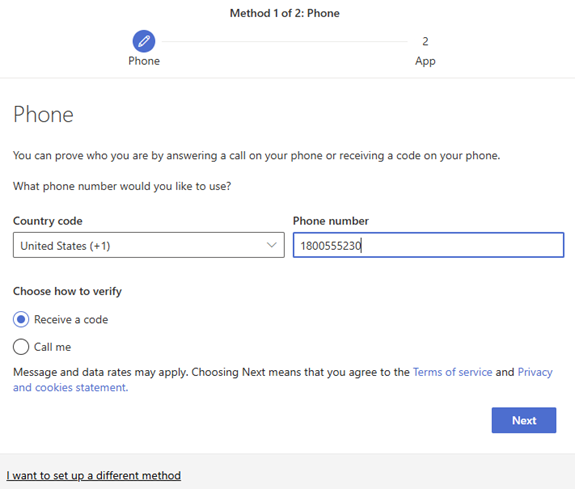575x489 pixels.
Task: Click the blue pencil Phone step icon
Action: click(x=144, y=41)
